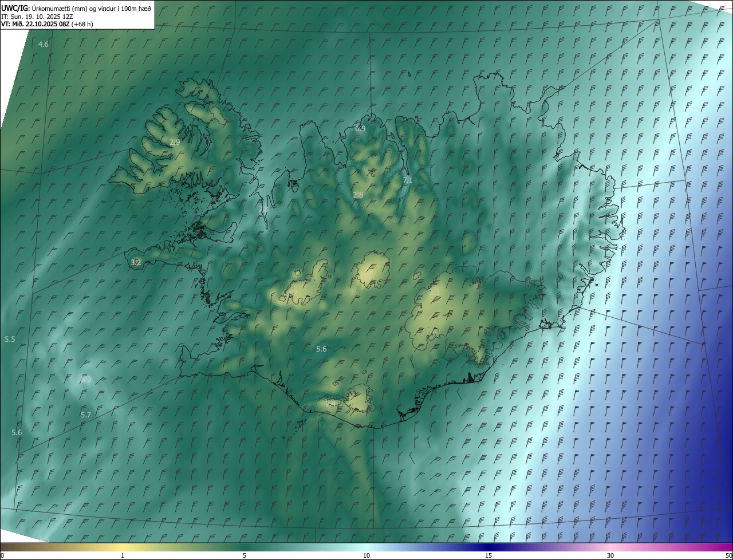The width and height of the screenshot is (733, 560).
Task: Click the '50' tick label on the colorbar
Action: pyautogui.click(x=728, y=555)
